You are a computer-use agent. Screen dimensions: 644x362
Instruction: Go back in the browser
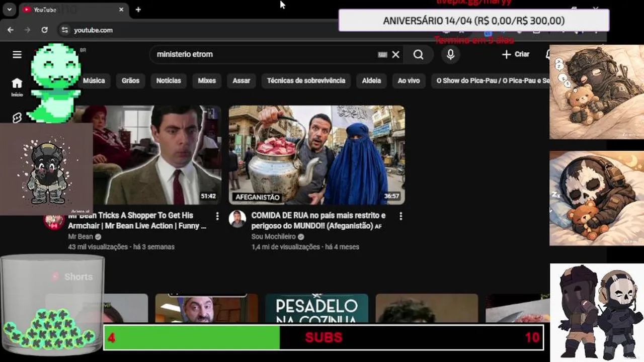tap(11, 30)
